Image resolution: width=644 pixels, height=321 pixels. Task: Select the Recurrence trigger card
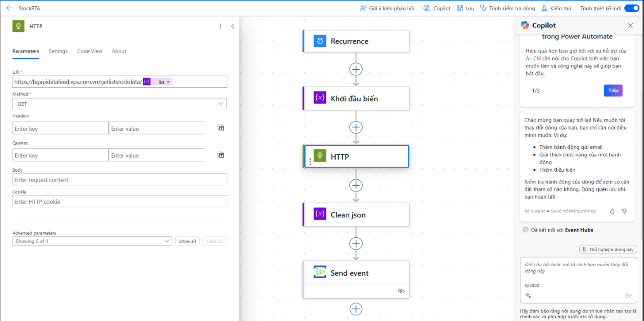356,41
